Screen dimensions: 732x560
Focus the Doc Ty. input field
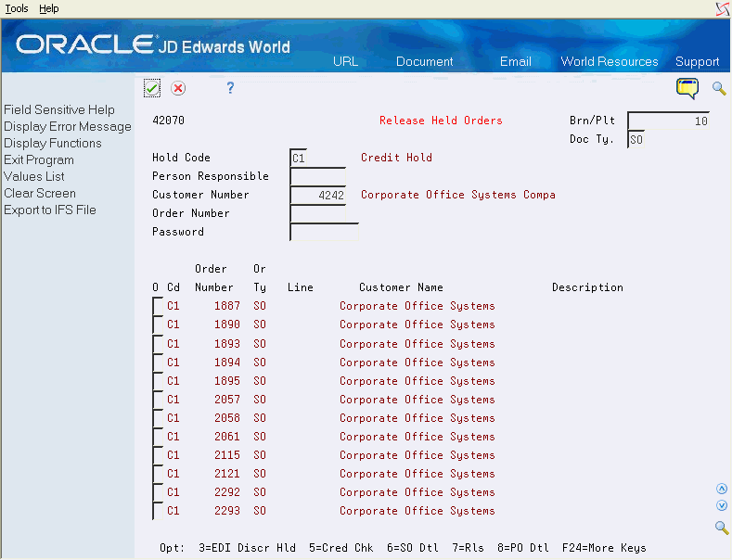coord(636,139)
